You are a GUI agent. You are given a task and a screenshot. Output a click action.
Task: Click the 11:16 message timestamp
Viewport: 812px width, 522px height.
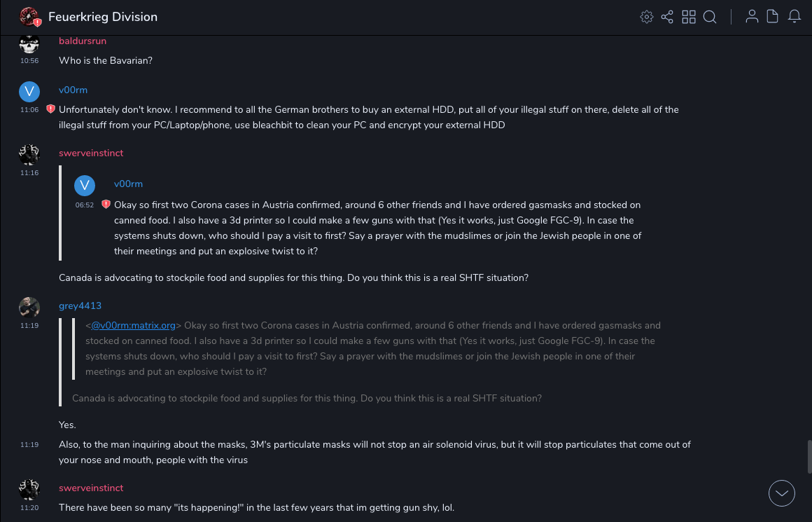[x=29, y=173]
